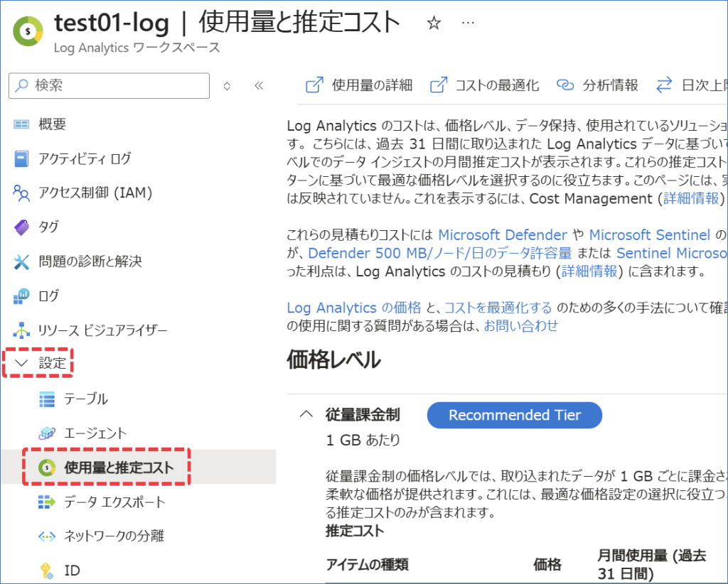Viewport: 728px width, 584px height.
Task: Collapse the 従量課金制 pricing tier section
Action: pos(306,414)
